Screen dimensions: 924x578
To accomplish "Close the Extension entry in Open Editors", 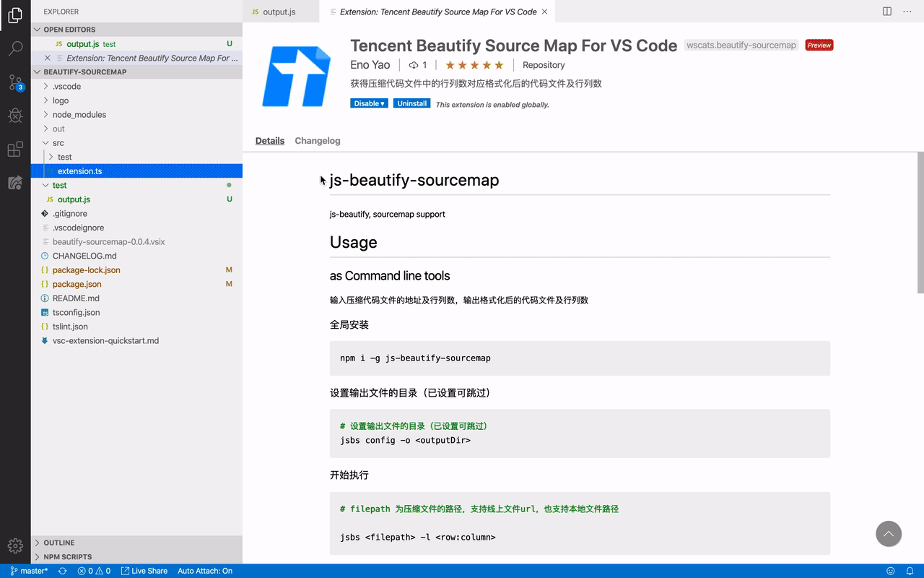I will [48, 58].
